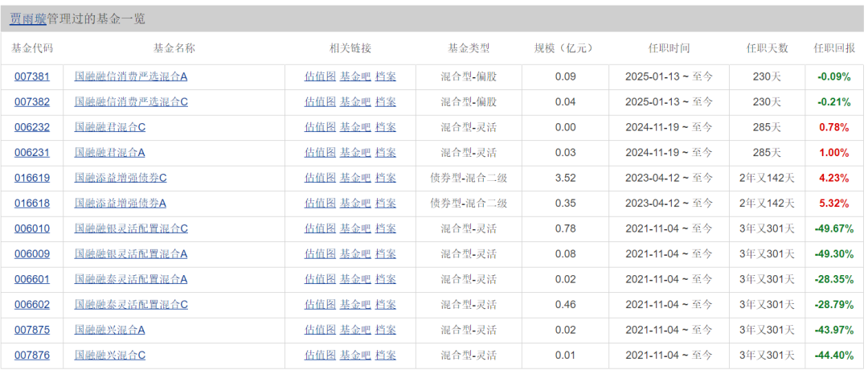This screenshot has width=868, height=370.
Task: Open manager 贾雨璇 profile link
Action: click(28, 18)
